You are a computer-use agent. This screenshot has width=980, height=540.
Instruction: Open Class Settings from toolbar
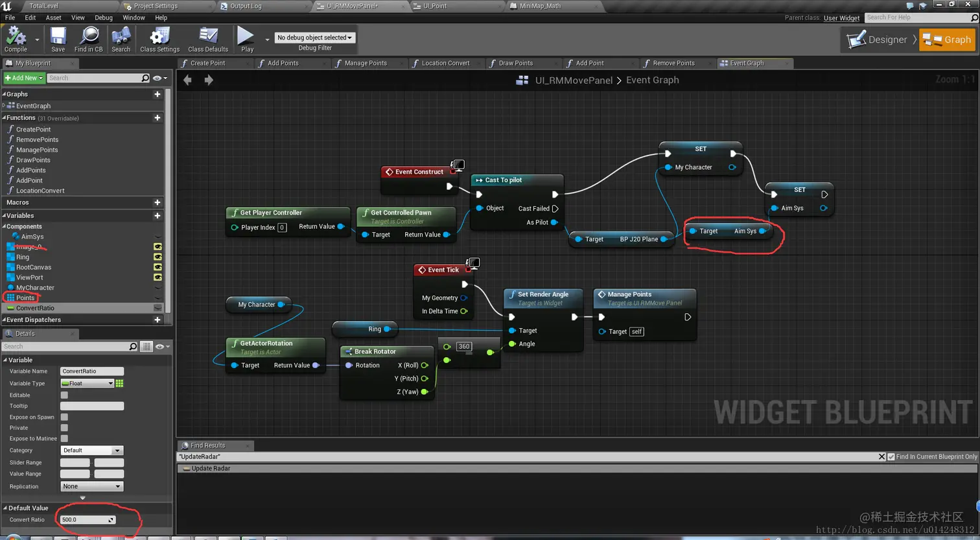(159, 37)
